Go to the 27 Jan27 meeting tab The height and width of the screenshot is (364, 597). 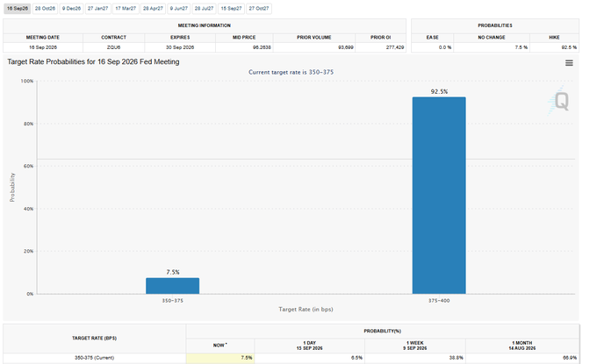click(x=97, y=9)
